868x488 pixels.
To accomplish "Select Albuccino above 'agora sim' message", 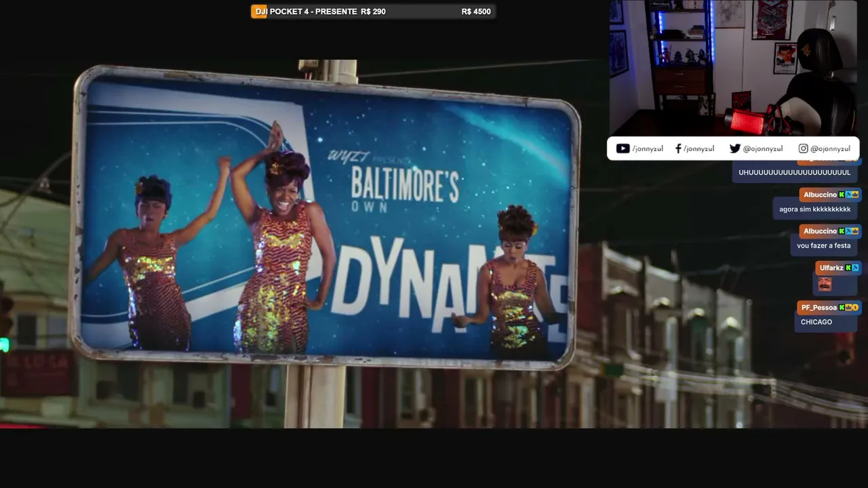I will click(820, 195).
